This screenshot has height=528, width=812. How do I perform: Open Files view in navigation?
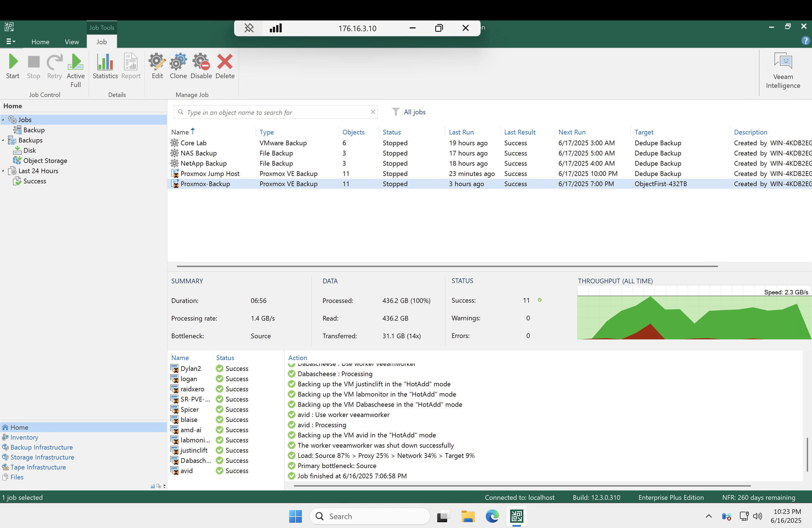(17, 477)
